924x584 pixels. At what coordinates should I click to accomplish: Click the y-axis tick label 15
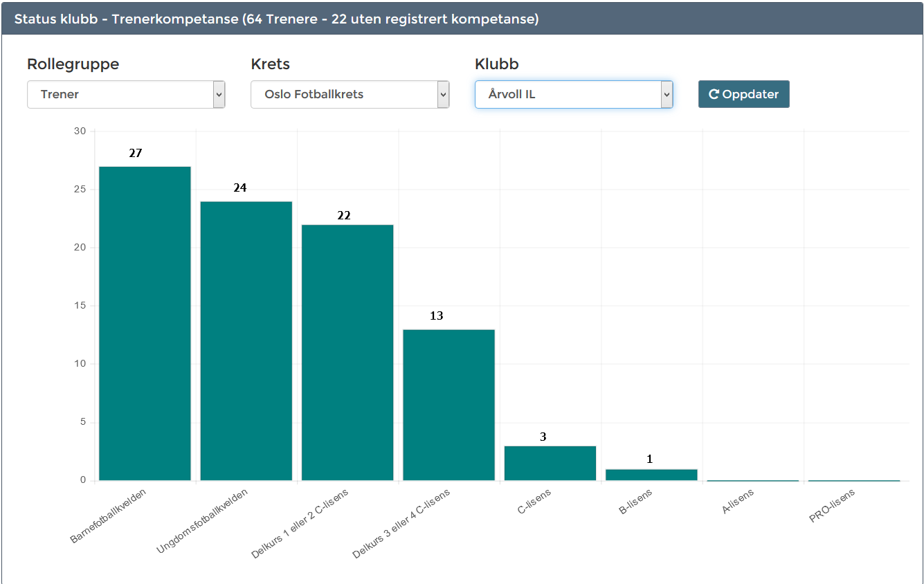80,306
